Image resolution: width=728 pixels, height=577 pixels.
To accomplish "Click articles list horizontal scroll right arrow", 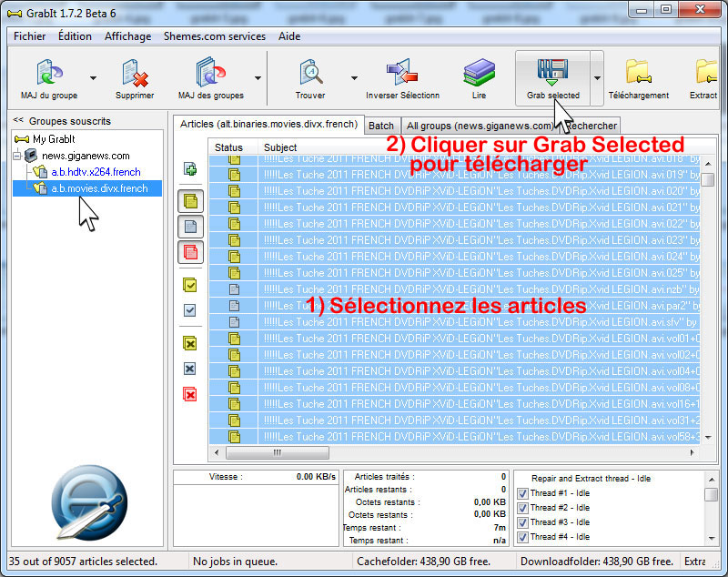I will coord(692,452).
